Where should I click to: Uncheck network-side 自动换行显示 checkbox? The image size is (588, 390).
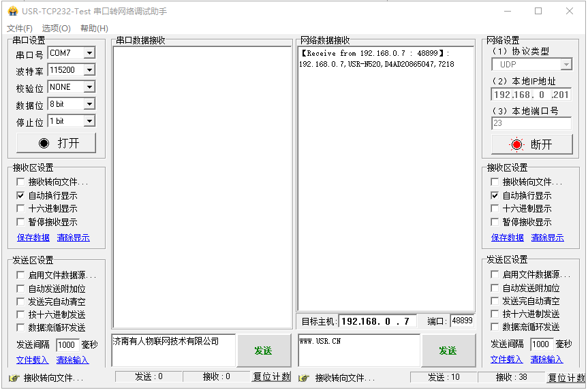(x=495, y=195)
